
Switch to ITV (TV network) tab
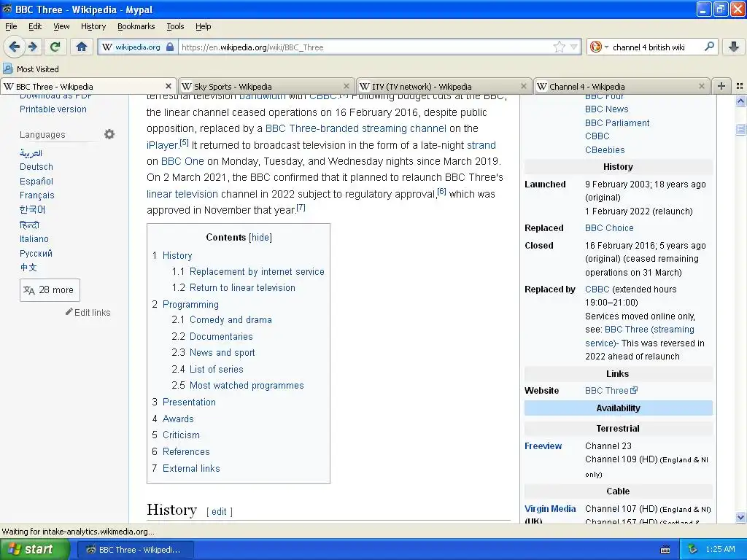tap(444, 86)
